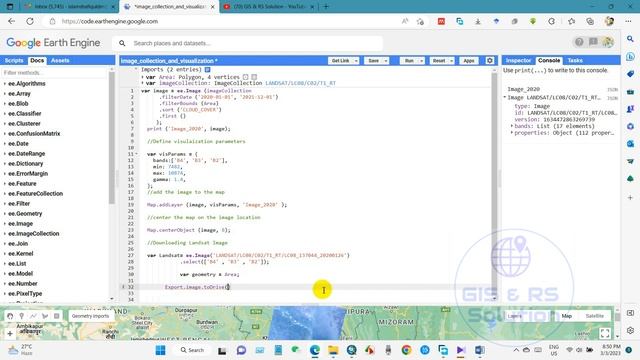
Task: Switch to the Console tab
Action: click(549, 60)
